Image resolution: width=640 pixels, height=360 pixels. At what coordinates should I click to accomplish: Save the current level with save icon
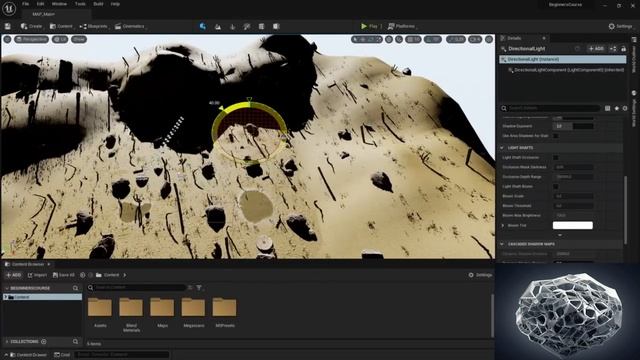[x=7, y=26]
